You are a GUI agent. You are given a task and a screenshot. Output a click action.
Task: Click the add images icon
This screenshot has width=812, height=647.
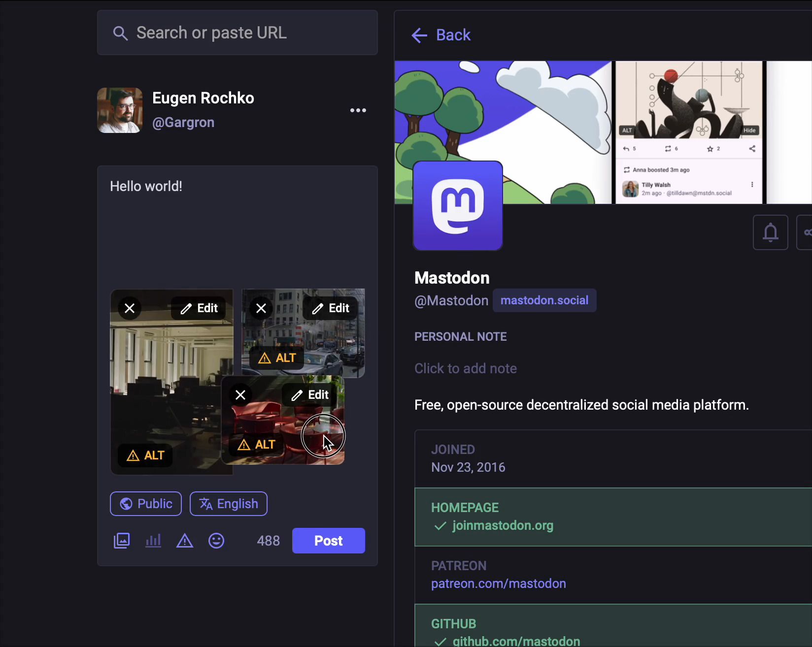[x=122, y=541]
